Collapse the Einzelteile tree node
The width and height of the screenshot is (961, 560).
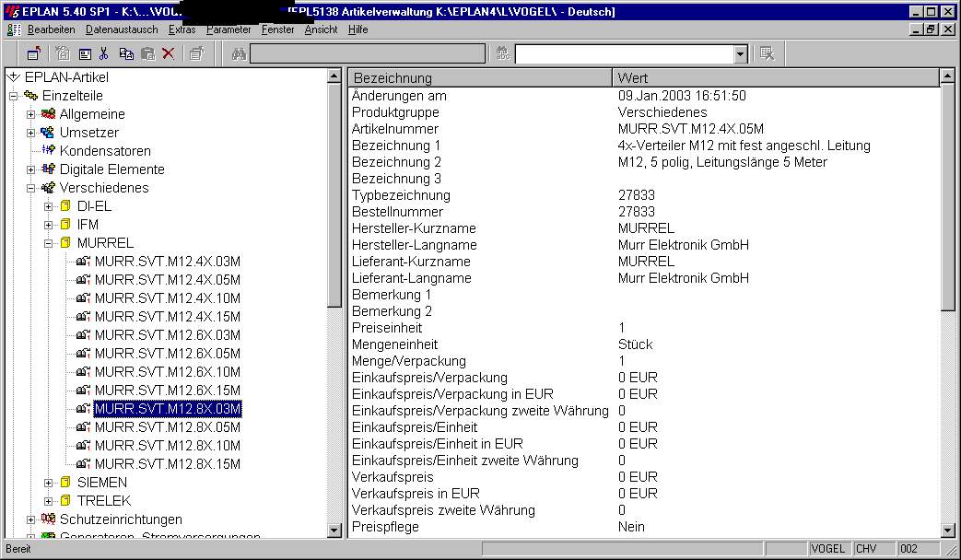[x=14, y=96]
